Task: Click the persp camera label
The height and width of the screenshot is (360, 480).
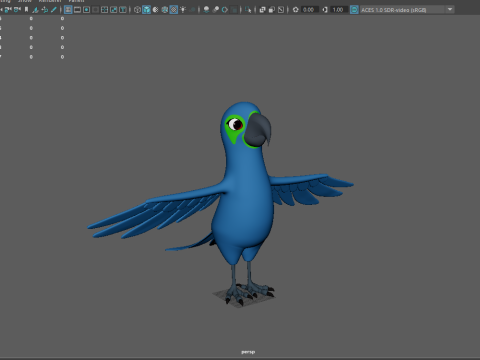Action: [248, 352]
